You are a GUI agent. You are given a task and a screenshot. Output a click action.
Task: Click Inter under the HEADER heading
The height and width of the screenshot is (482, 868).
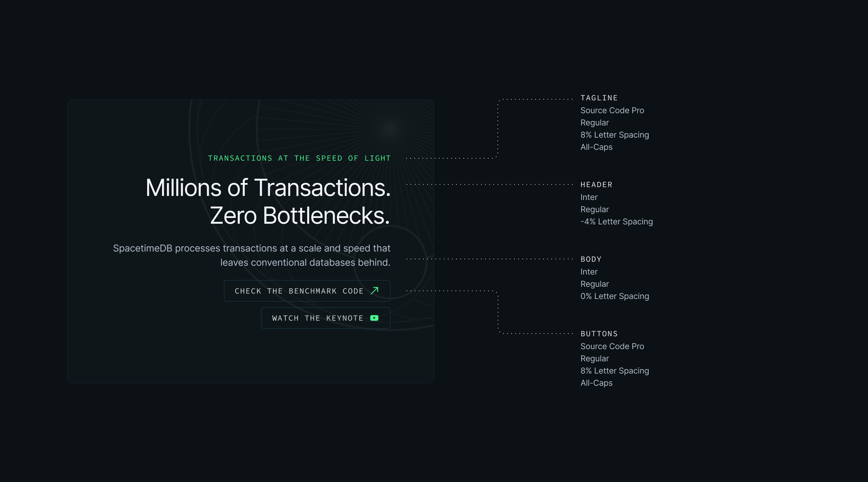pos(589,197)
